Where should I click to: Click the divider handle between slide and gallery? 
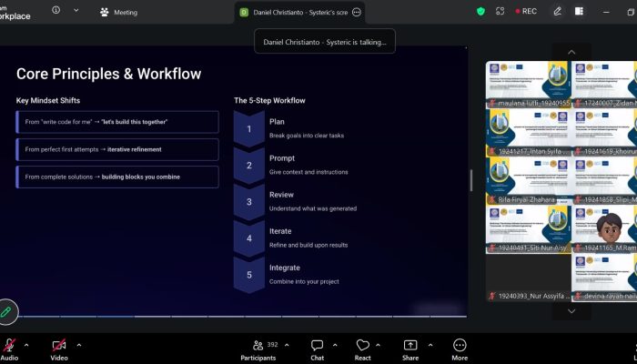pyautogui.click(x=471, y=180)
